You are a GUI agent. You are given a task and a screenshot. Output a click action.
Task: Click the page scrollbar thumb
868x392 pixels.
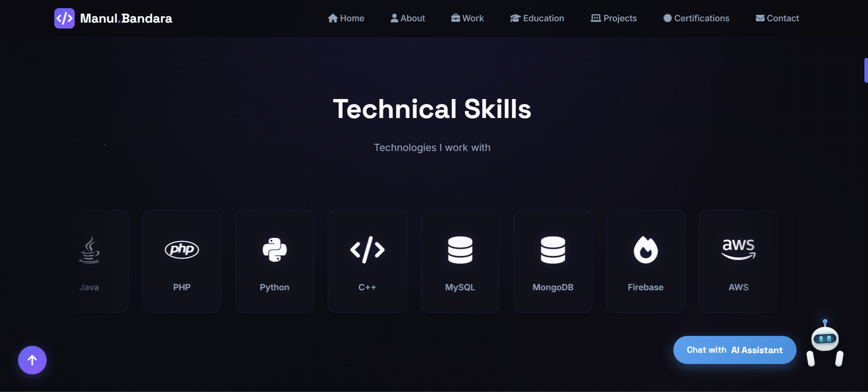click(866, 70)
